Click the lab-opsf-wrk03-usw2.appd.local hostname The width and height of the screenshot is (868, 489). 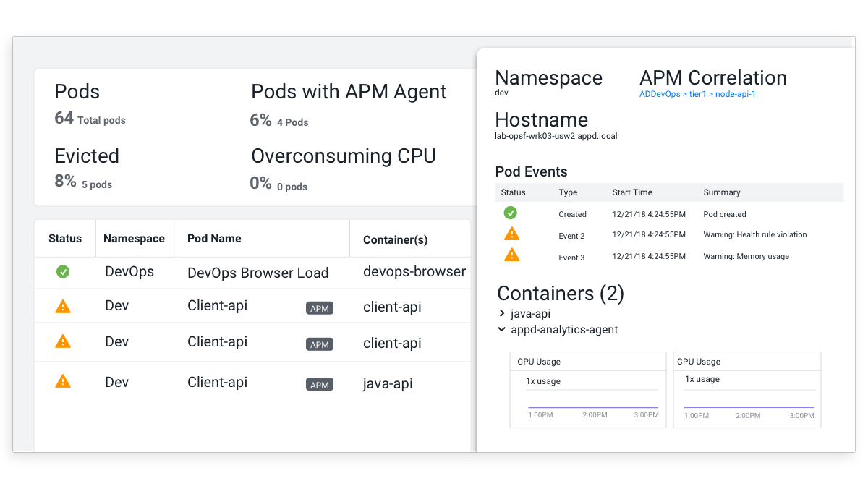click(x=556, y=136)
